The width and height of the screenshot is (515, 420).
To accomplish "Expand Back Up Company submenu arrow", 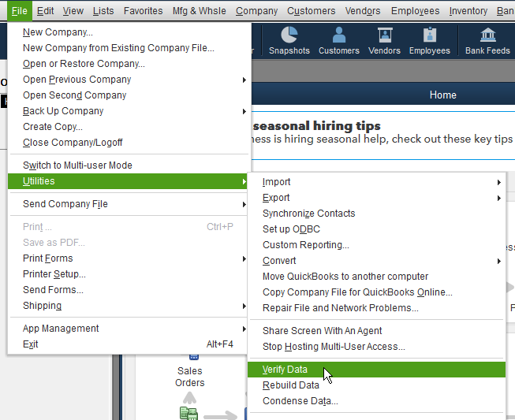I will click(244, 111).
